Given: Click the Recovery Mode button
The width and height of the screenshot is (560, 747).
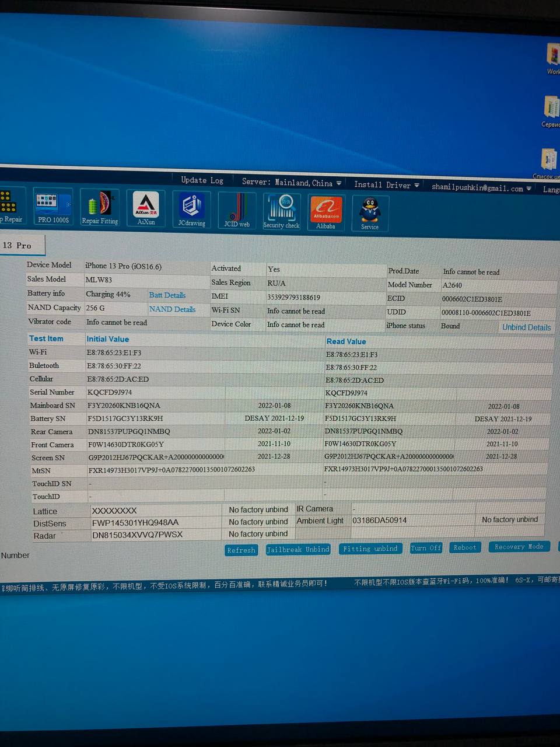Looking at the screenshot, I should pyautogui.click(x=519, y=547).
